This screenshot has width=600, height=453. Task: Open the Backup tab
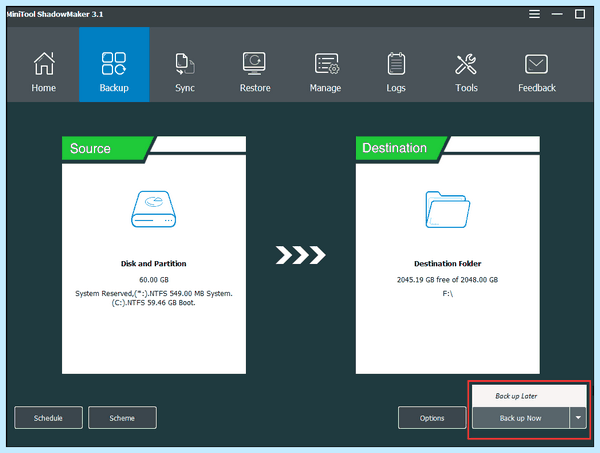click(x=114, y=65)
